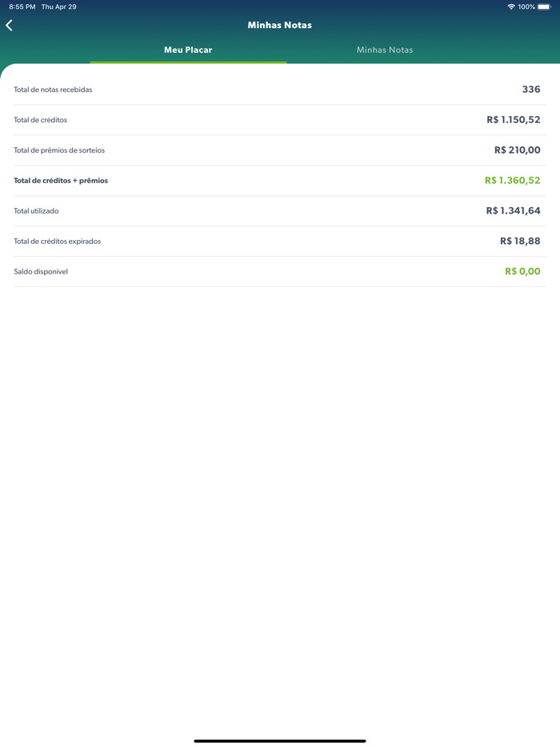The width and height of the screenshot is (560, 747).
Task: Select the Total de créditos + prêmios label
Action: click(61, 181)
